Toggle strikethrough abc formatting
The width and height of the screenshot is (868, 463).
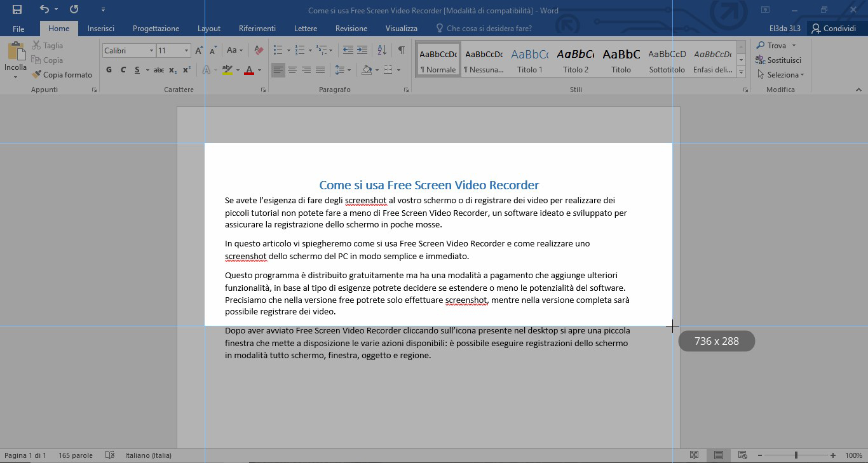point(159,70)
